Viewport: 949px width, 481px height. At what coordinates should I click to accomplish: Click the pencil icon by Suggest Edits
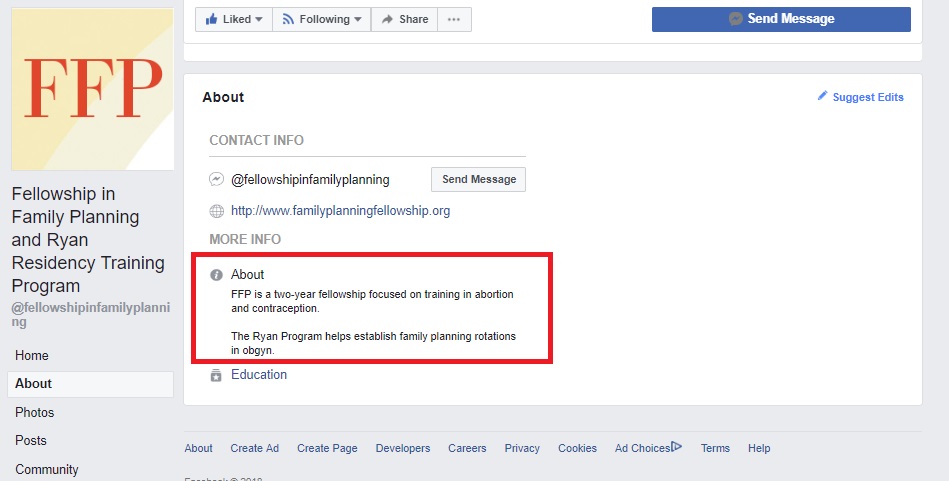click(822, 96)
